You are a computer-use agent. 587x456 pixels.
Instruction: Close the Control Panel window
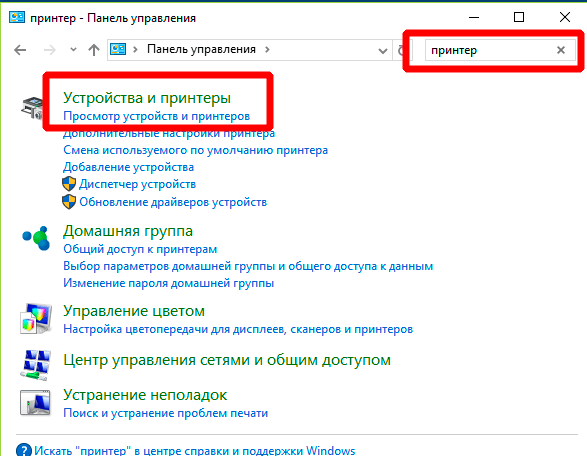coord(565,17)
